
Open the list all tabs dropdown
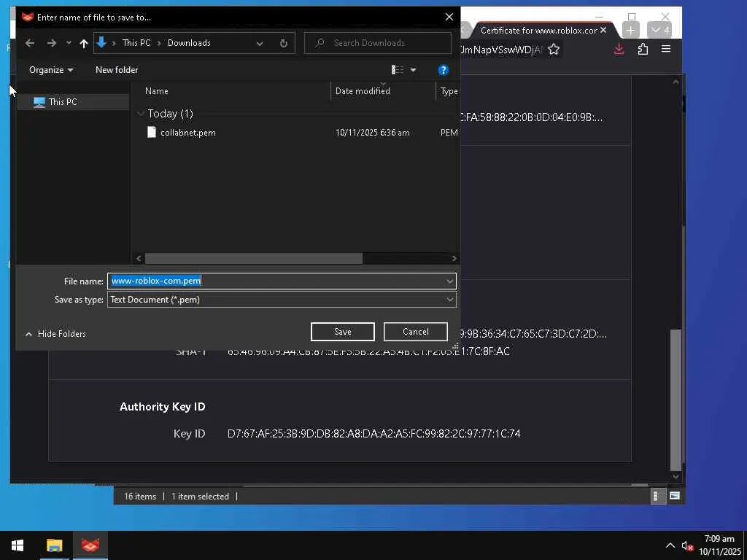coord(659,31)
